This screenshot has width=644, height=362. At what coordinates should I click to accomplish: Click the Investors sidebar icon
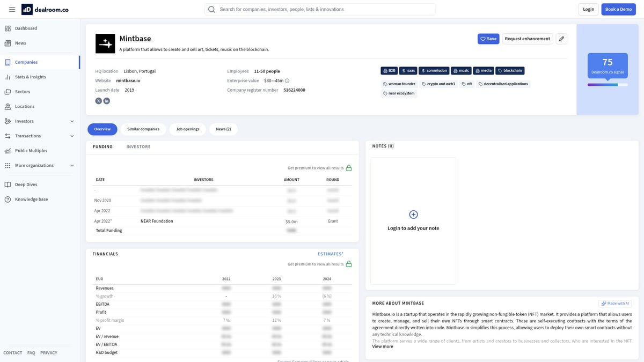point(8,121)
